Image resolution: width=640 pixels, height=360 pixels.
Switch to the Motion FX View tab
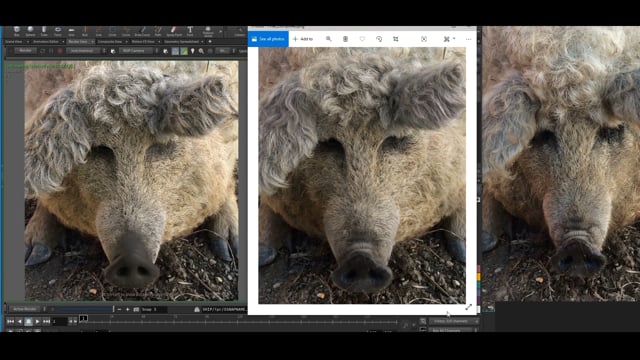(143, 42)
